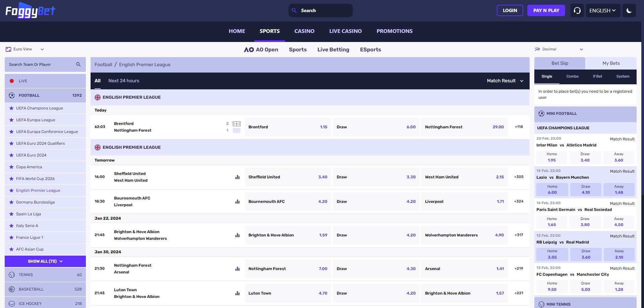Open statistics for the Sheffield United match

point(237,177)
